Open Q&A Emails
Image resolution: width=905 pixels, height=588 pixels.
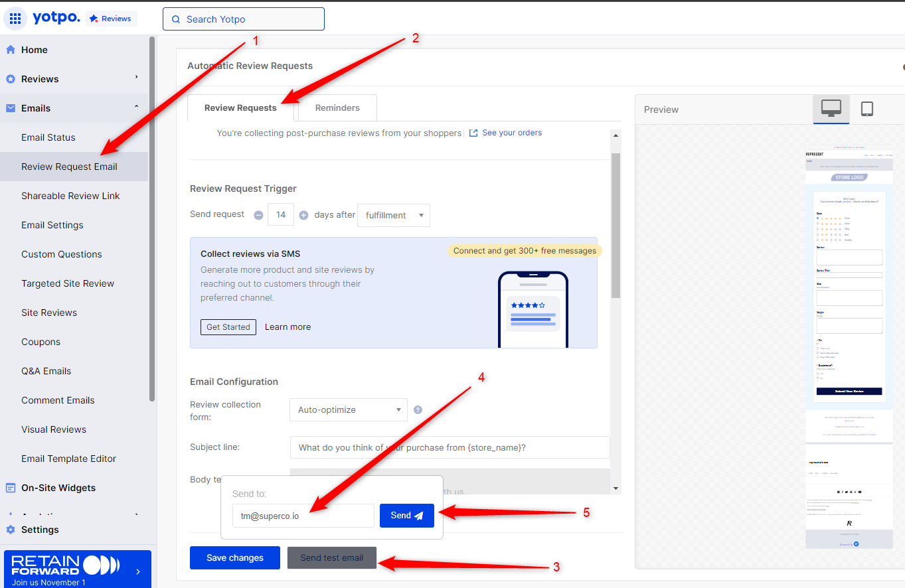pos(46,371)
